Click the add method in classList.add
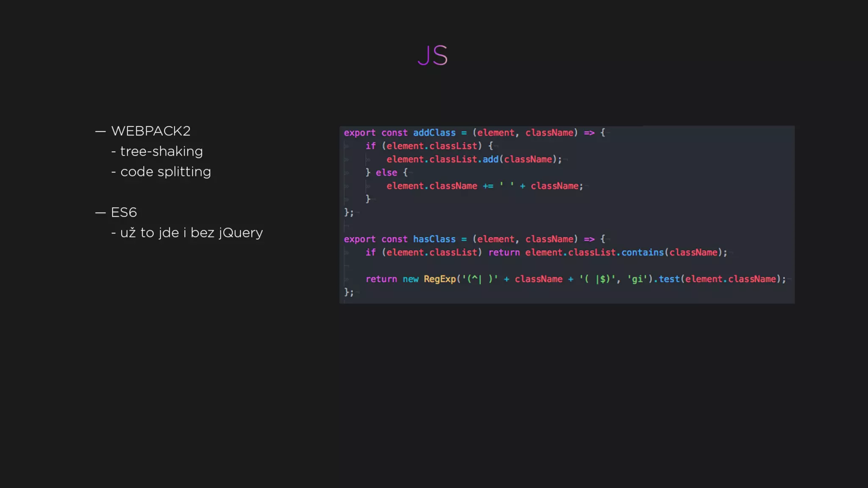The image size is (868, 488). tap(490, 159)
